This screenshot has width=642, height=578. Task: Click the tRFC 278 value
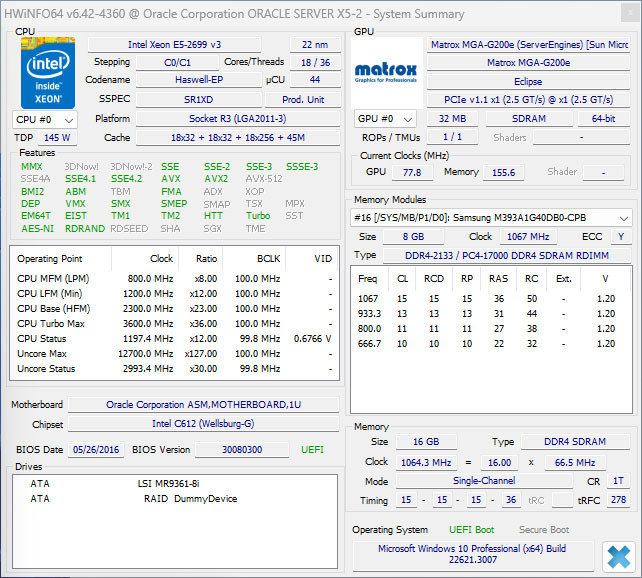coord(618,500)
